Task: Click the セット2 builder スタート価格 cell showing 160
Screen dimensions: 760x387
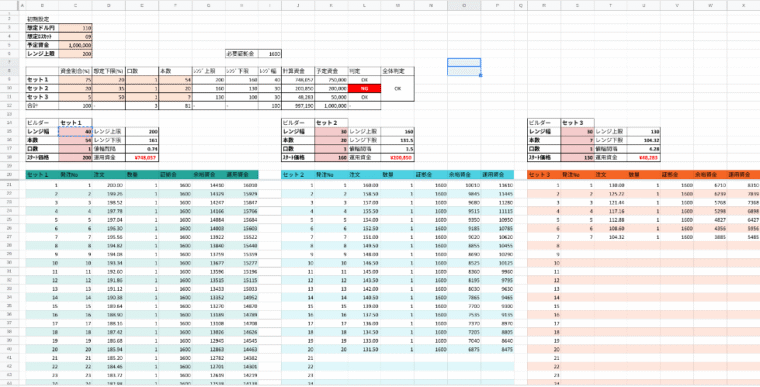Action: point(331,158)
